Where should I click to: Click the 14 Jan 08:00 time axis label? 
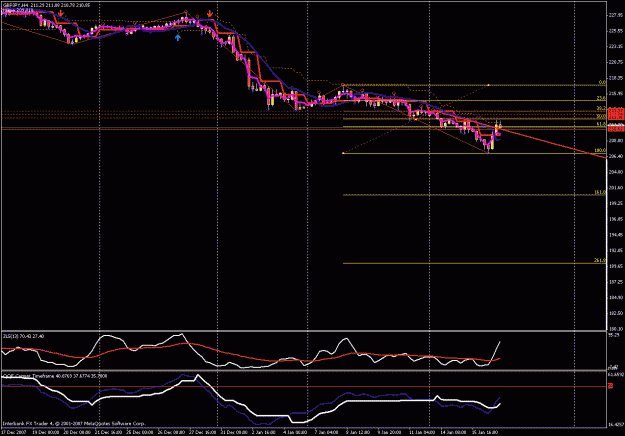[x=454, y=432]
